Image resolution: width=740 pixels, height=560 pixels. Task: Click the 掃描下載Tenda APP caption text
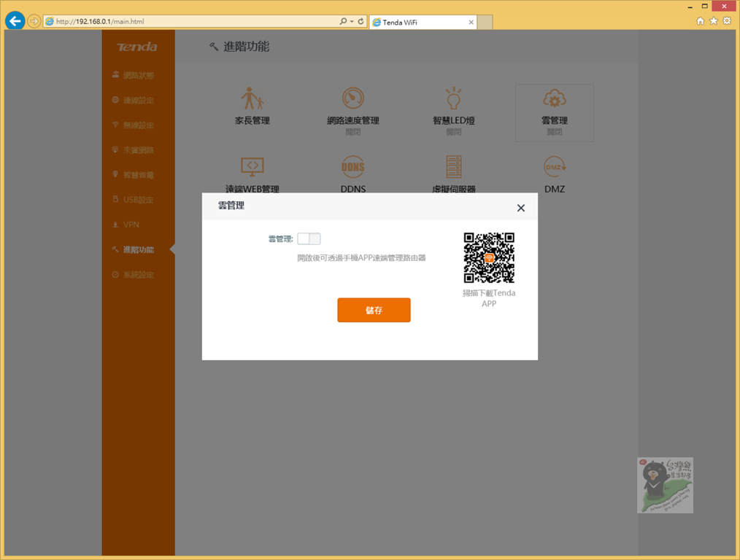489,298
